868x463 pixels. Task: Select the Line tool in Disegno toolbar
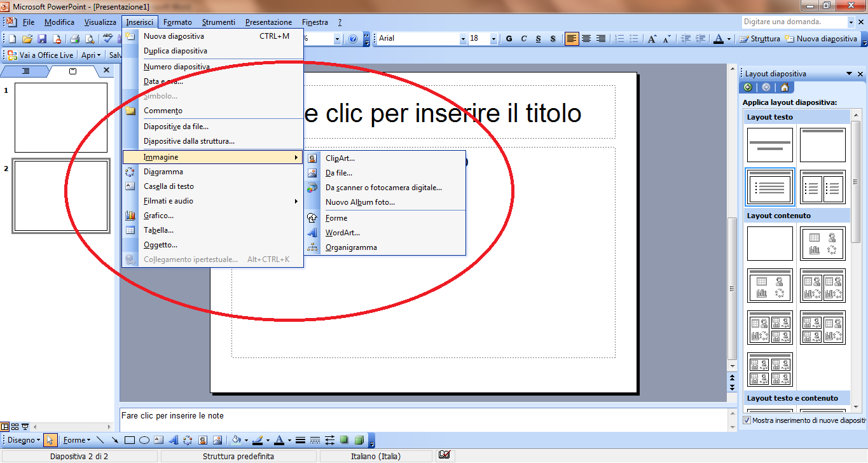coord(100,440)
